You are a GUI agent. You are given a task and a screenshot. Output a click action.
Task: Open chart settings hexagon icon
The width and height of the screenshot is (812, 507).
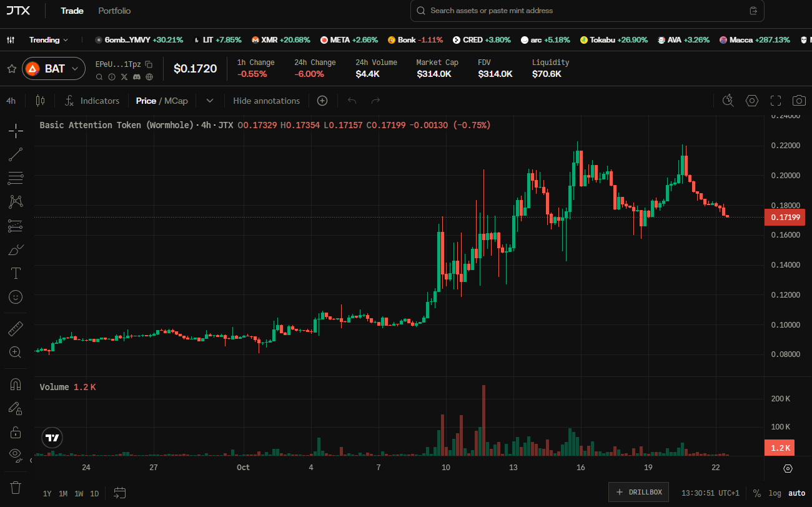pyautogui.click(x=752, y=101)
